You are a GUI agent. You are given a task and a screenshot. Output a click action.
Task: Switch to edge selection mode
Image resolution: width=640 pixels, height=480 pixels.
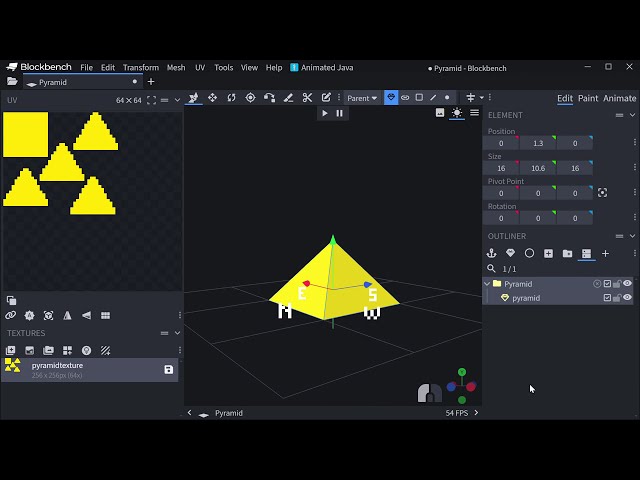(x=433, y=98)
